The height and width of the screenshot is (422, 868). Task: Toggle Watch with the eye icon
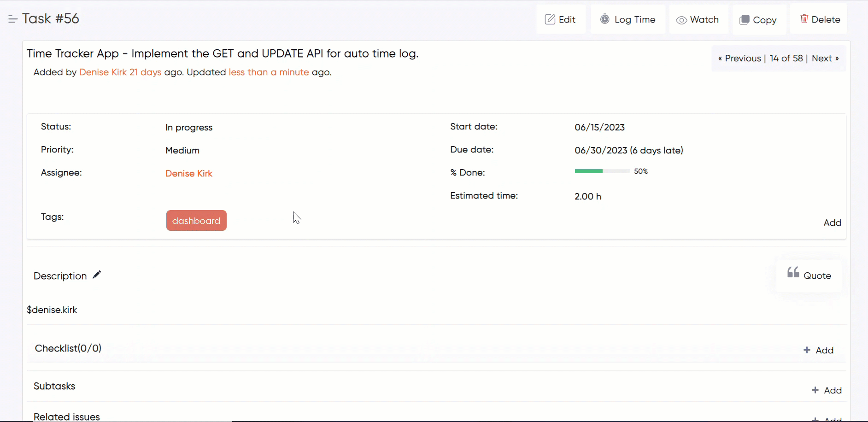698,20
